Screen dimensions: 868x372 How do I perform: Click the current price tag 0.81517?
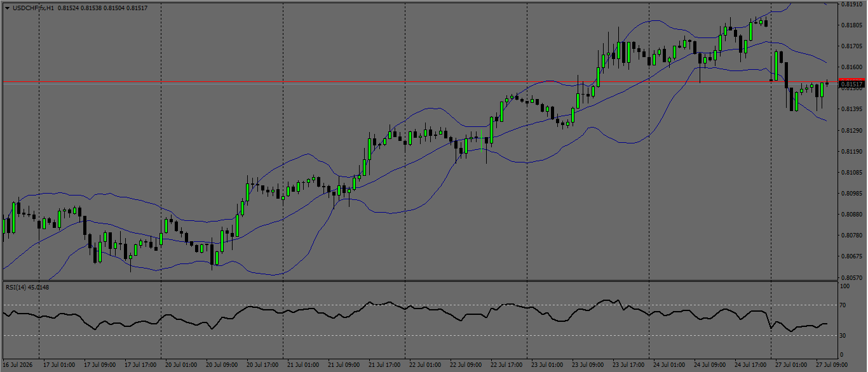(851, 84)
